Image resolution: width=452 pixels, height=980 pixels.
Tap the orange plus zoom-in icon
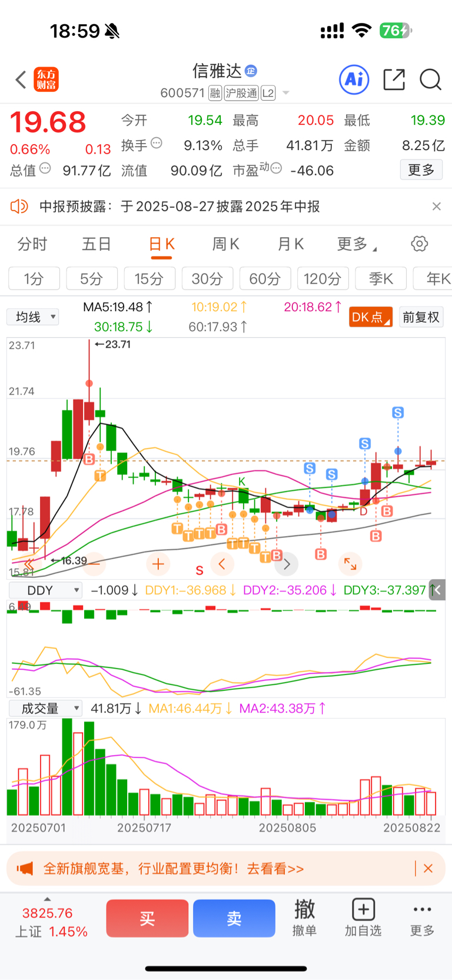158,564
